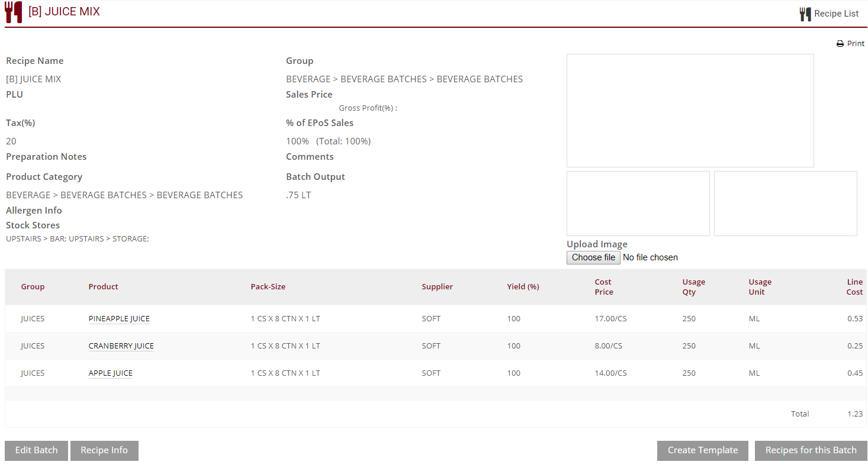Open Recipes for this Batch
This screenshot has width=868, height=468.
[810, 450]
